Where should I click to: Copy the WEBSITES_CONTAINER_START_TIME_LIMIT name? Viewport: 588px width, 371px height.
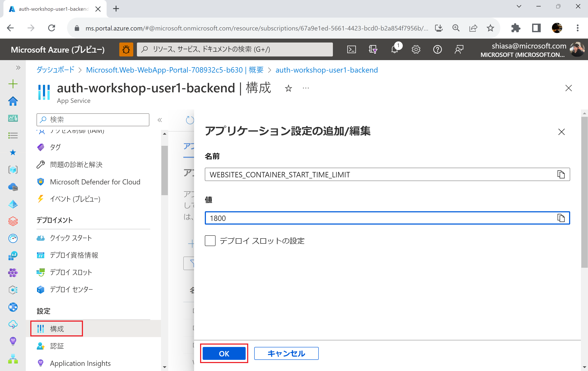[x=561, y=174]
